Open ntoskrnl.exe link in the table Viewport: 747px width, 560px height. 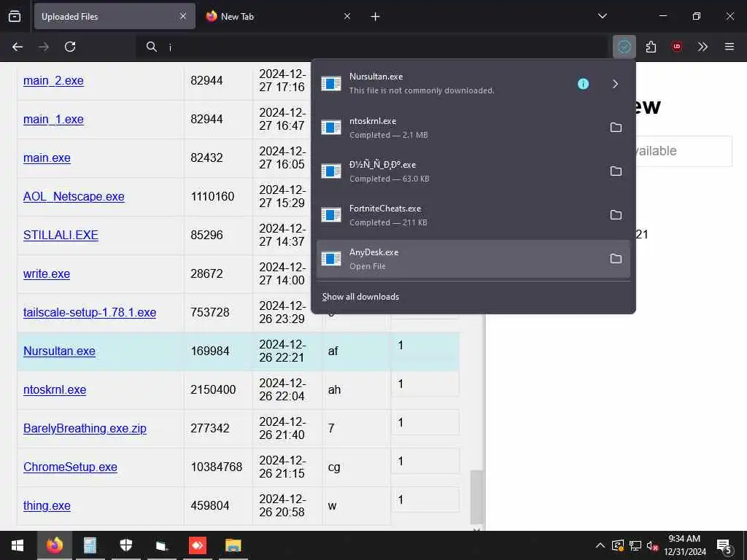click(55, 389)
